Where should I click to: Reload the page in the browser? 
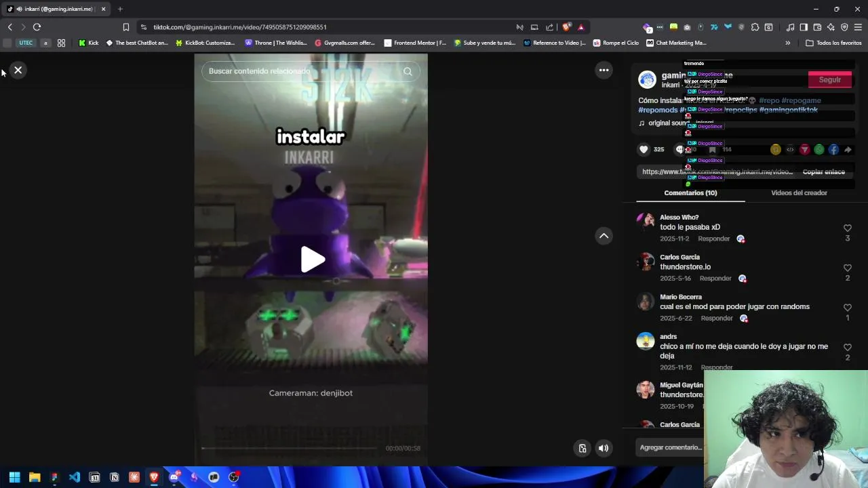(37, 27)
